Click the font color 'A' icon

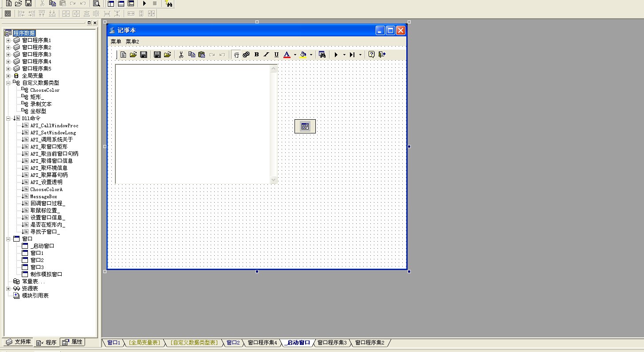(287, 55)
